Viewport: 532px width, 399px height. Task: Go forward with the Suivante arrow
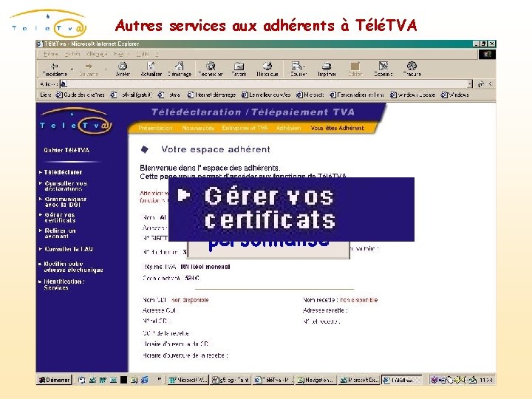(89, 69)
